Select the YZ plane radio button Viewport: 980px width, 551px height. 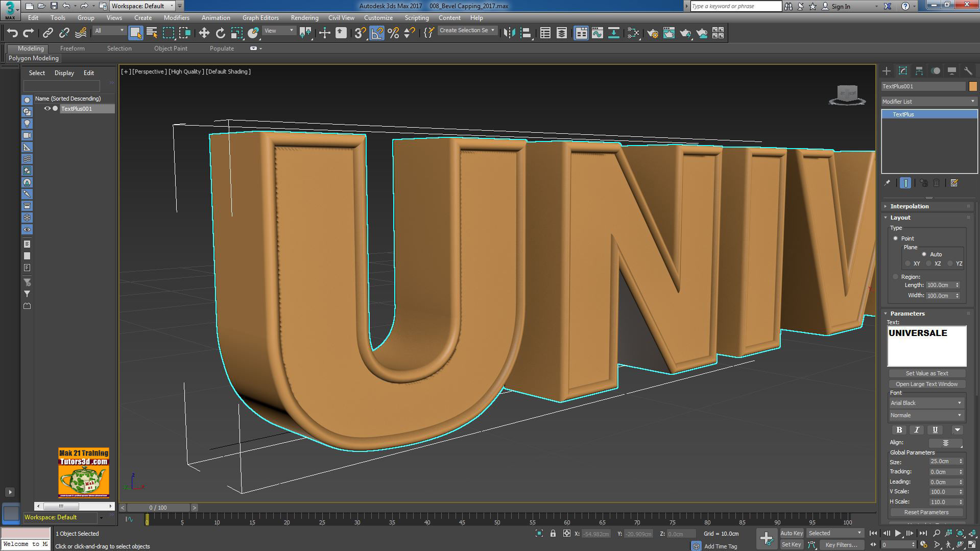coord(950,263)
